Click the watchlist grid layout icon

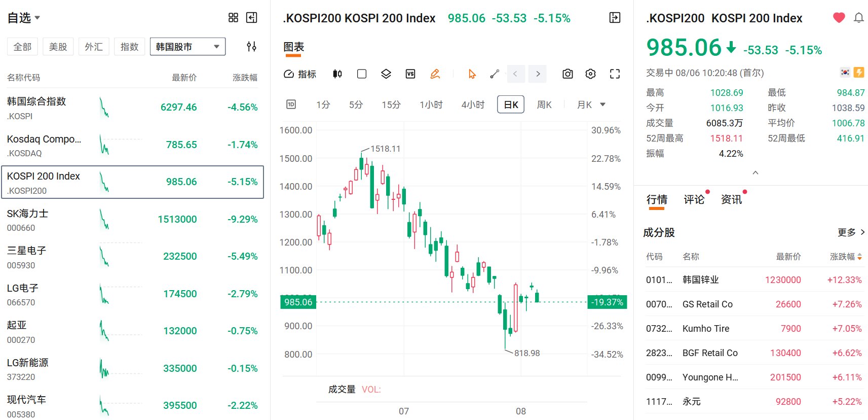click(x=233, y=18)
